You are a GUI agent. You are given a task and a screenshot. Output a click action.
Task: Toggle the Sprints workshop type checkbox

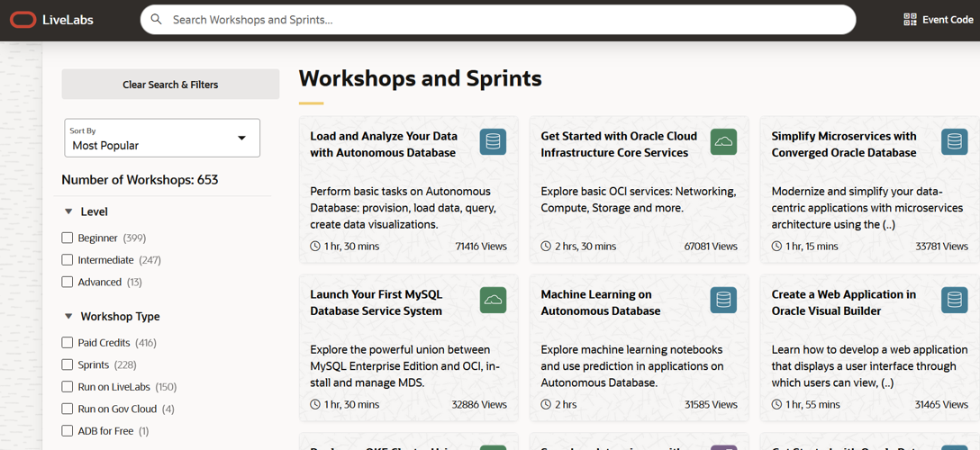click(68, 365)
